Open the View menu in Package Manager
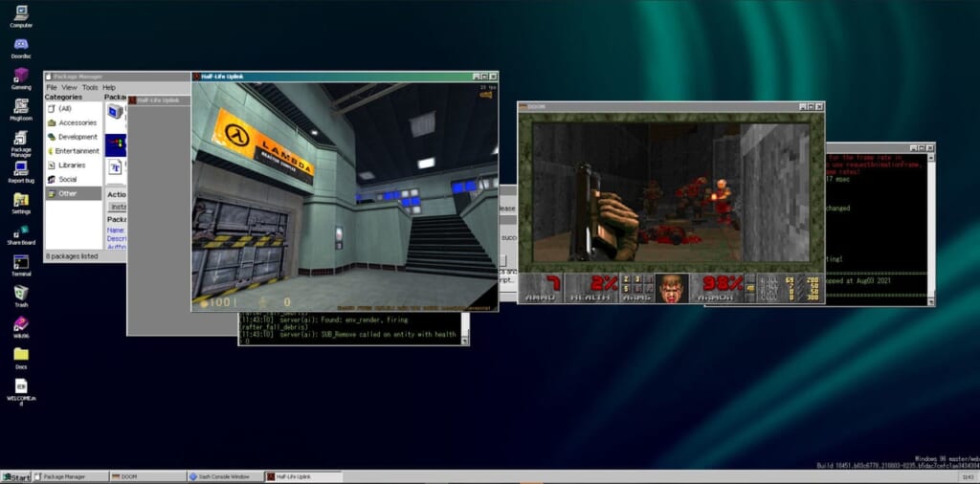This screenshot has height=484, width=980. [x=70, y=87]
